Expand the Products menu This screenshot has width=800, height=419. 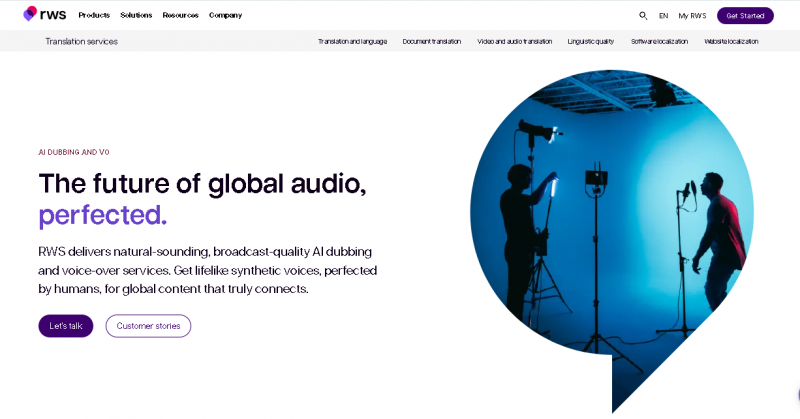tap(94, 16)
